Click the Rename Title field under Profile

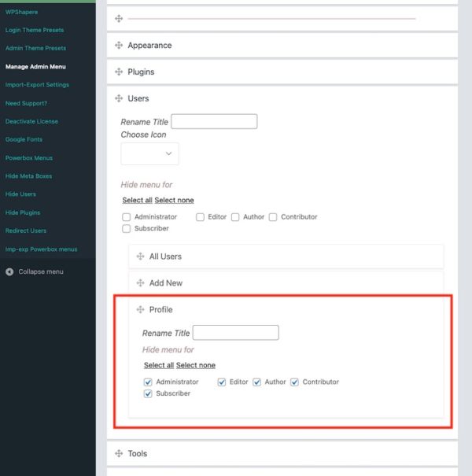[x=235, y=333]
